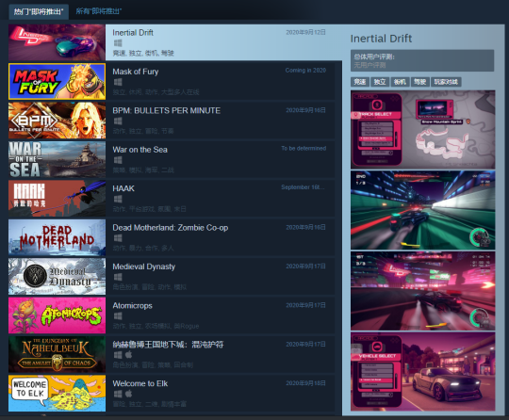509x420 pixels.
Task: Click the Apple icon on the Naheulbeuk row
Action: click(128, 354)
